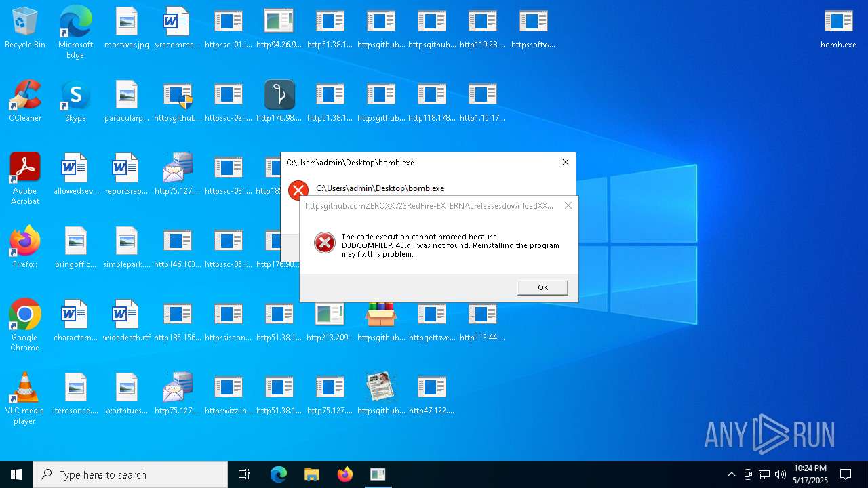
Task: Open the notification center icon
Action: [846, 474]
